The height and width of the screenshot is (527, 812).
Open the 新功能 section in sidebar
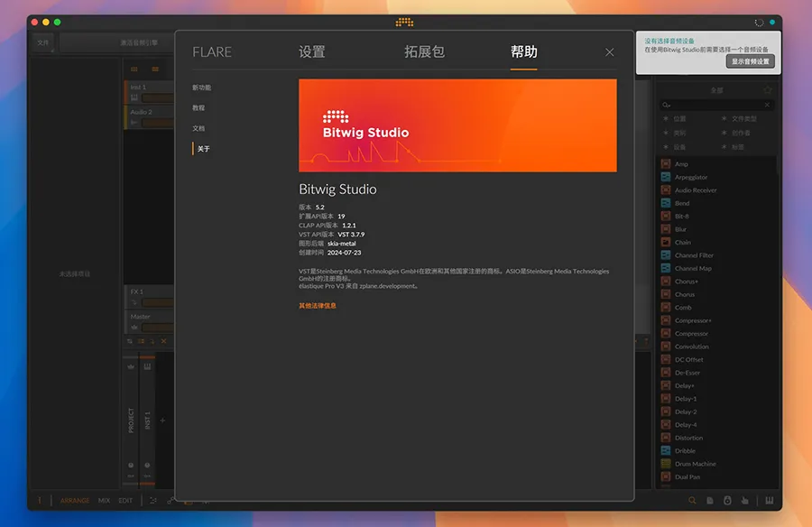[x=201, y=88]
